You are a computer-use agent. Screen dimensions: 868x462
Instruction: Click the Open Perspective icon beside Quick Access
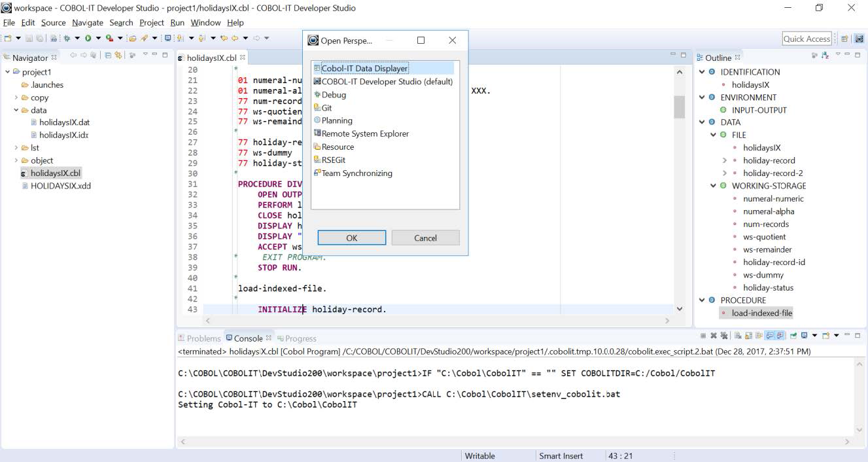click(844, 39)
